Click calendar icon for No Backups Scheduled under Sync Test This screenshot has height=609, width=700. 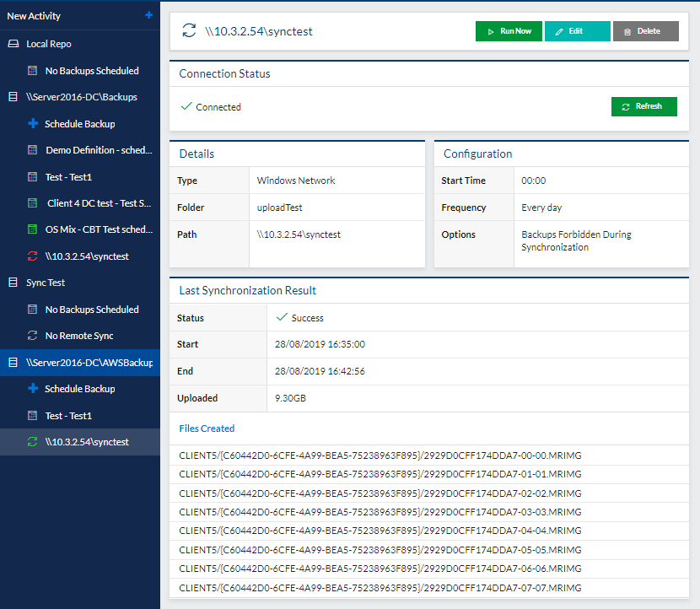(33, 310)
